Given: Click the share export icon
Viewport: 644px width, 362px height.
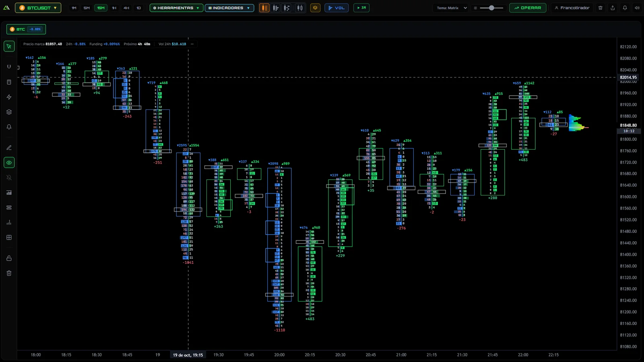Looking at the screenshot, I should 613,8.
